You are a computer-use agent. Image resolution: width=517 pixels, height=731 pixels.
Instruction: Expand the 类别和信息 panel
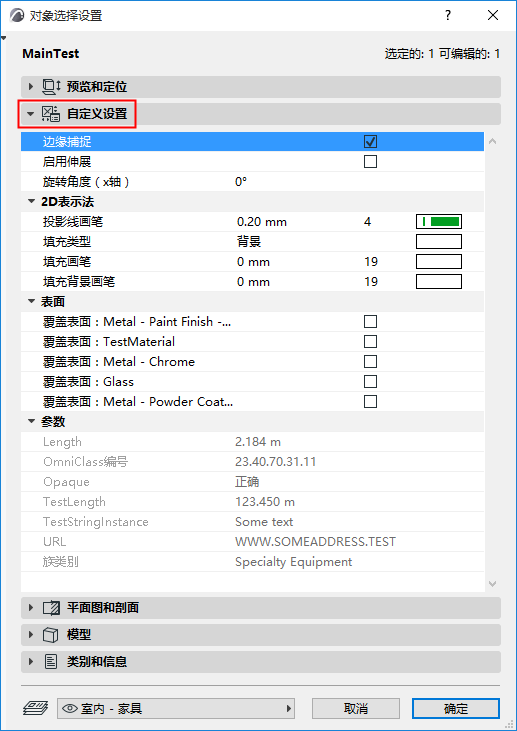[x=31, y=662]
